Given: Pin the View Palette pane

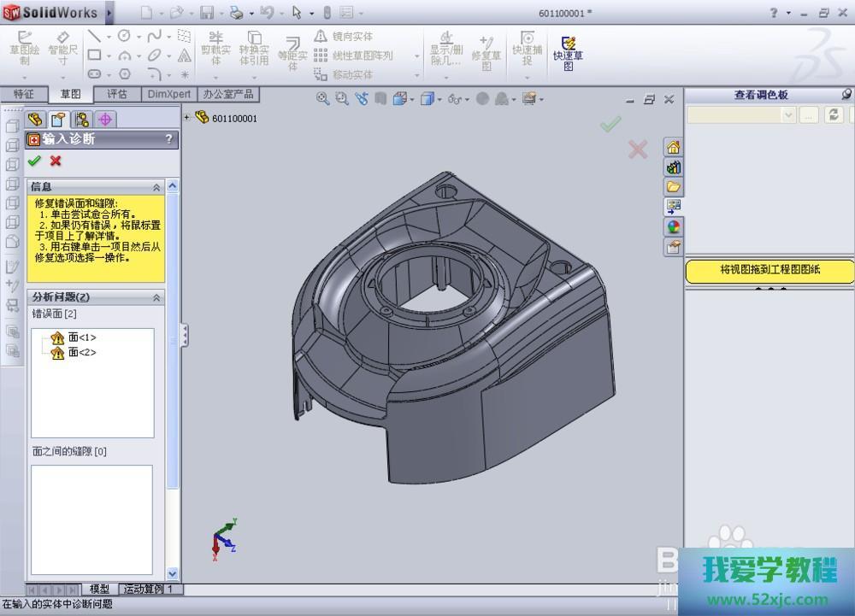Looking at the screenshot, I should click(846, 95).
